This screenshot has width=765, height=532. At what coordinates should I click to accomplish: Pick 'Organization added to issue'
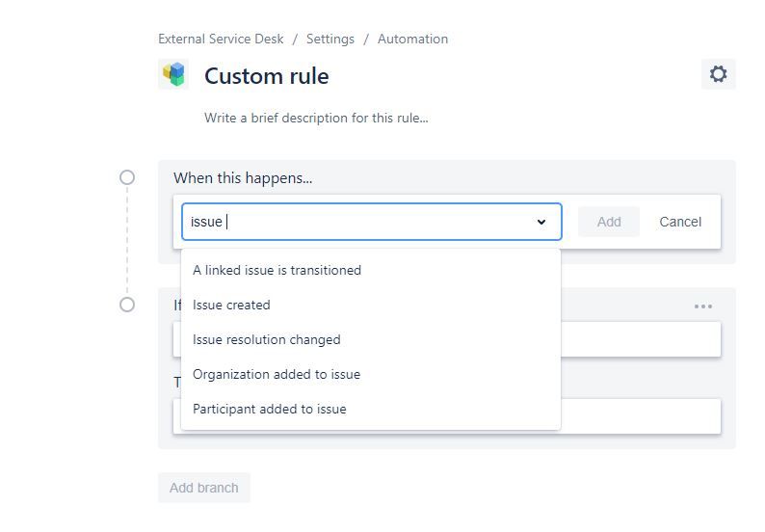[276, 374]
